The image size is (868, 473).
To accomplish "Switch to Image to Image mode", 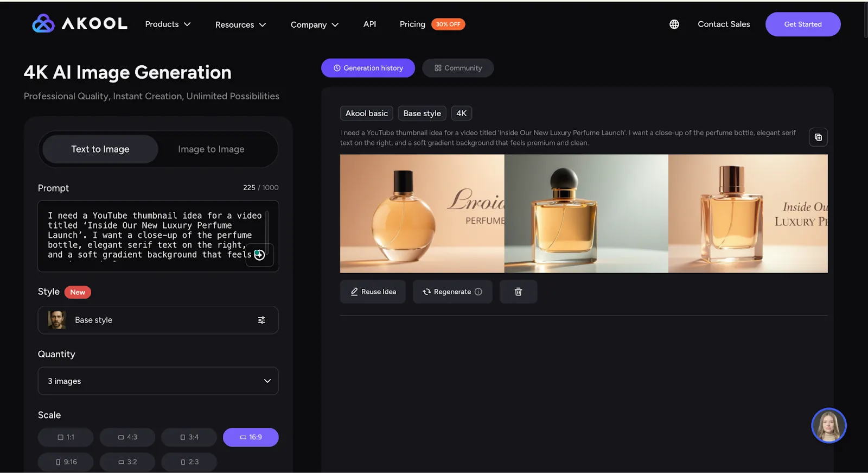I will 211,149.
